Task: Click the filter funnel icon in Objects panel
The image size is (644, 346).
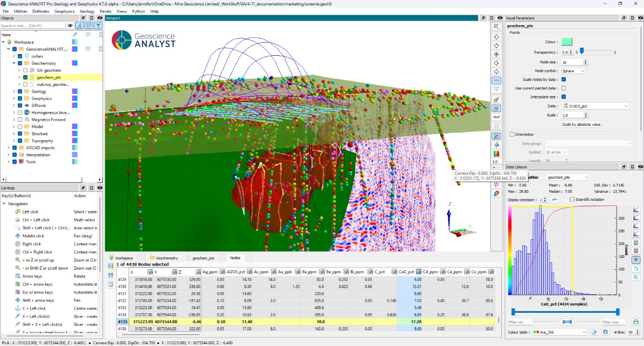Action: tap(98, 26)
